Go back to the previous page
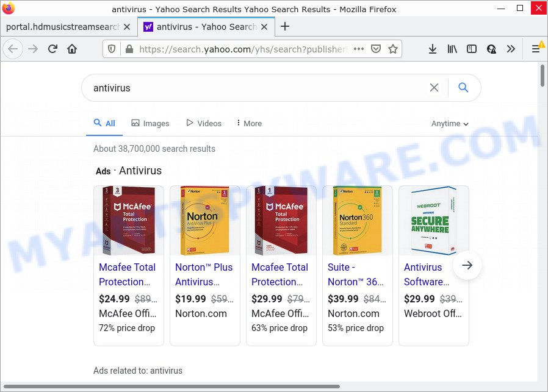This screenshot has height=392, width=548. (x=13, y=49)
